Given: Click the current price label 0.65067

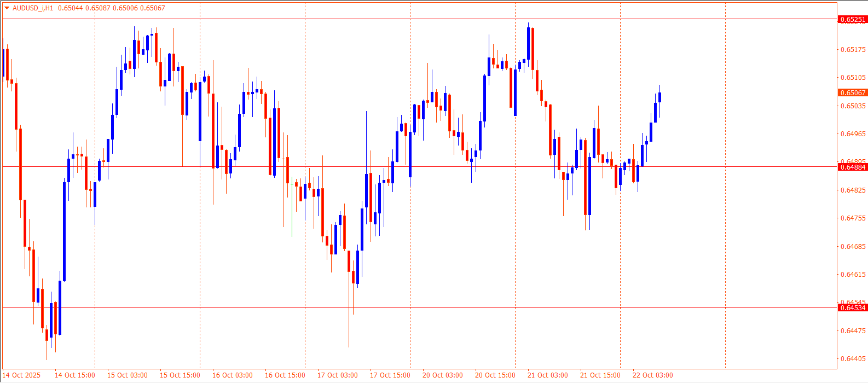Looking at the screenshot, I should tap(853, 93).
